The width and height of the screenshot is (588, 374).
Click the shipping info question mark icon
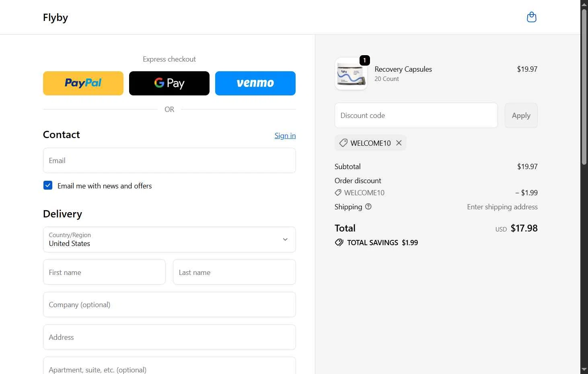pyautogui.click(x=368, y=207)
